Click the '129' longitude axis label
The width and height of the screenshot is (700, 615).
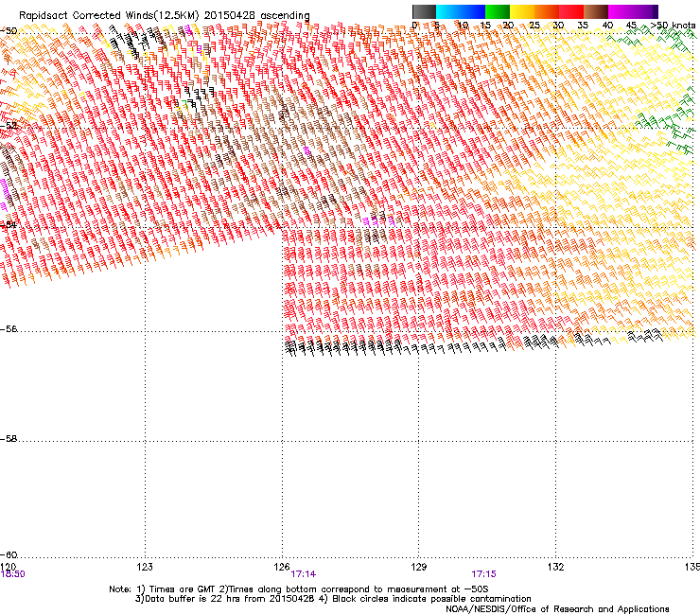click(x=419, y=567)
